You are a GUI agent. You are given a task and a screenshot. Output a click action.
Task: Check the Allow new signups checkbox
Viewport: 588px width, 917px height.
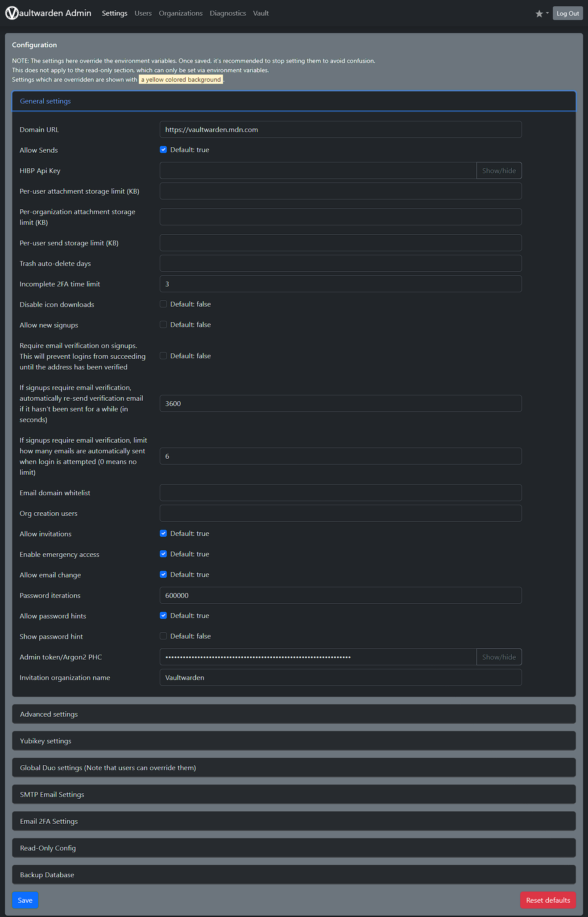click(x=163, y=325)
